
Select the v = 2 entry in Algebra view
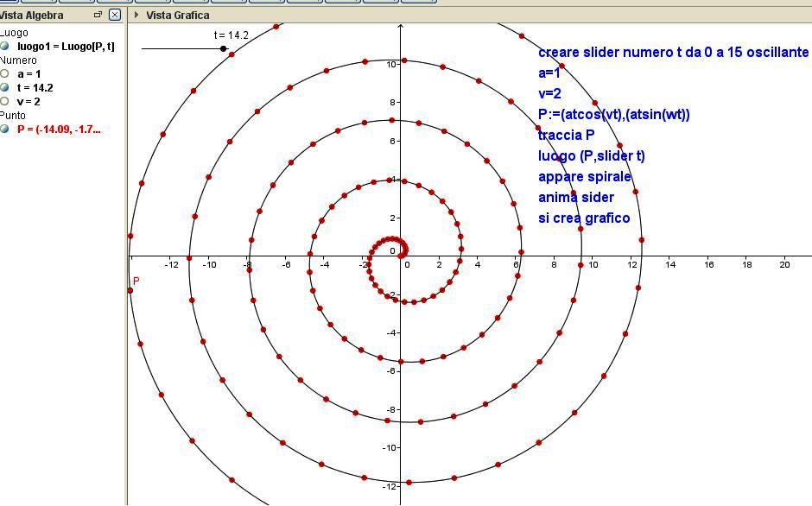coord(29,102)
